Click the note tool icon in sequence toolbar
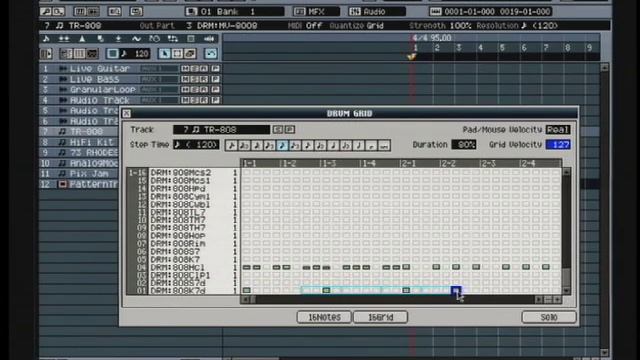 tap(46, 39)
